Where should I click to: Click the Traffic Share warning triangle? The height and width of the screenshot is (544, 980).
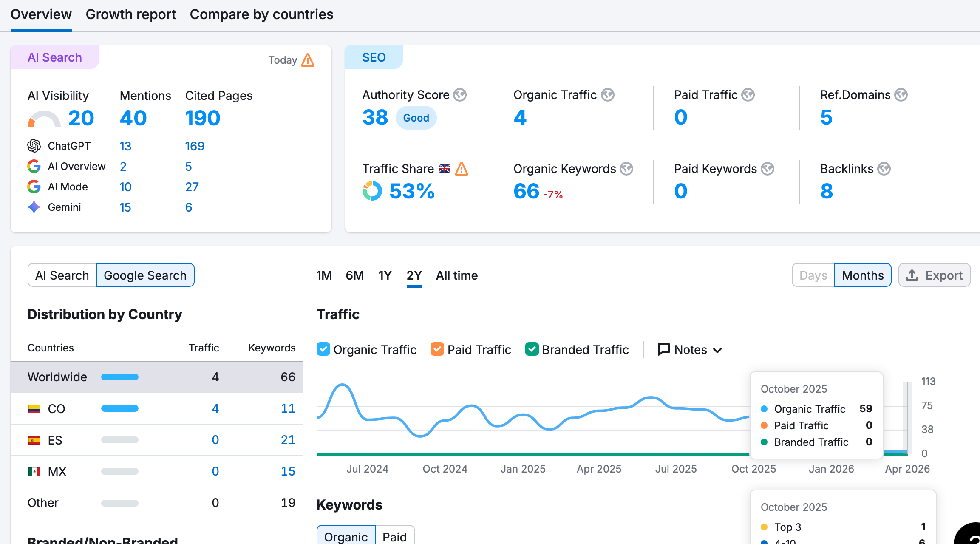click(x=462, y=169)
